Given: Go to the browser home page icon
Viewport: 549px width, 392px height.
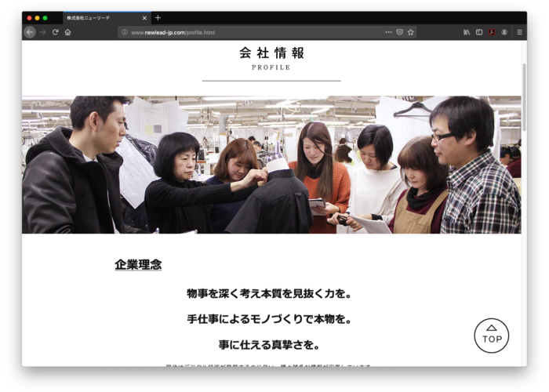Looking at the screenshot, I should click(67, 32).
